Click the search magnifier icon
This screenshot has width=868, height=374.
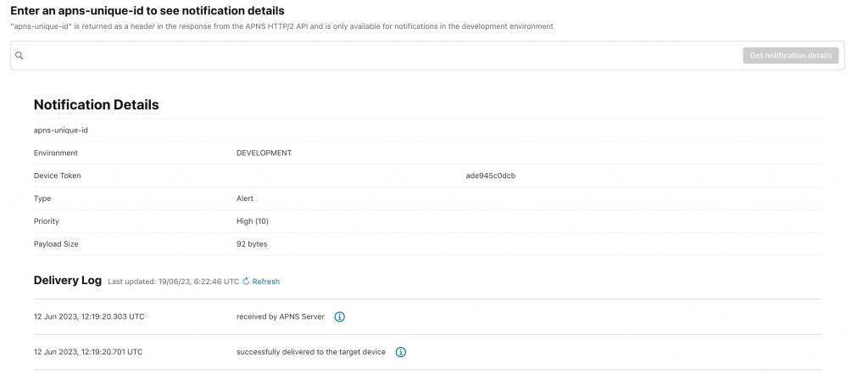pos(19,56)
